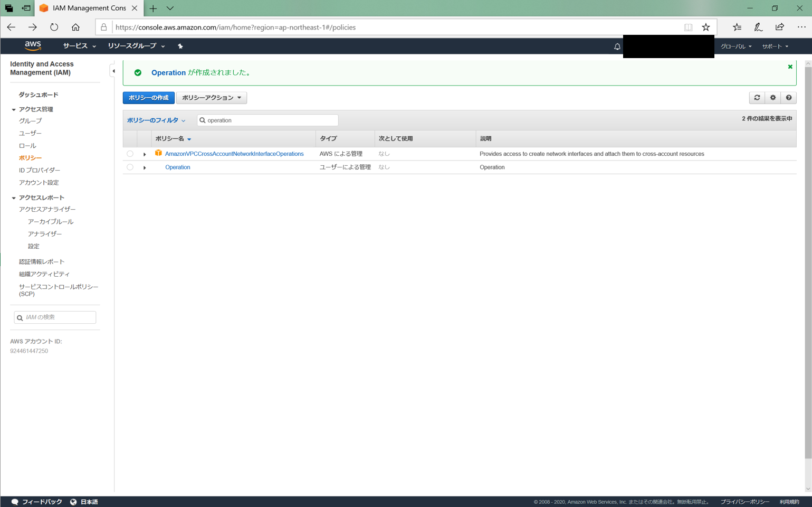Open the favorites hub icon
The width and height of the screenshot is (812, 507).
[737, 27]
